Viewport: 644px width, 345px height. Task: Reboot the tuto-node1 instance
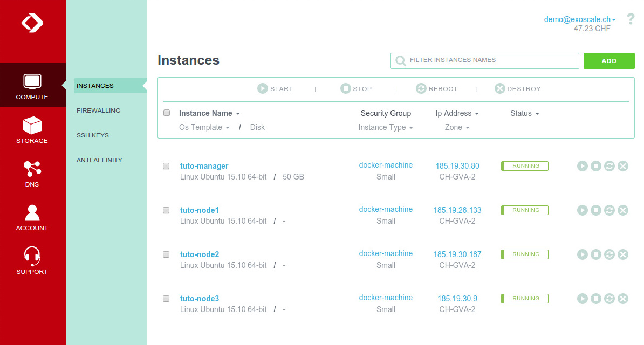[x=609, y=210]
